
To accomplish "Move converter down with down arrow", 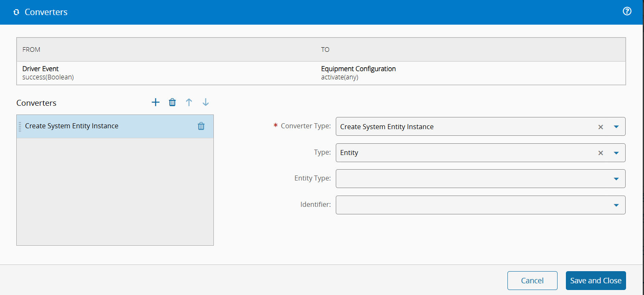I will pos(205,102).
